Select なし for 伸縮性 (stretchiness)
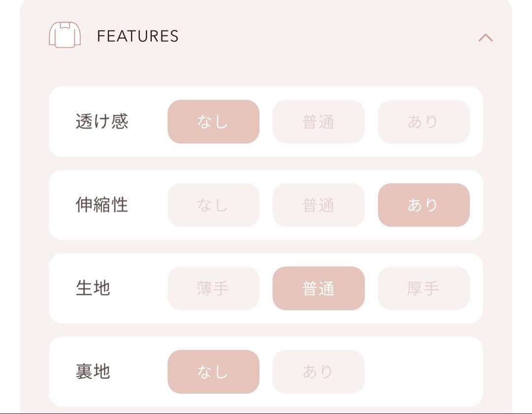Viewport: 532px width, 414px height. tap(213, 205)
